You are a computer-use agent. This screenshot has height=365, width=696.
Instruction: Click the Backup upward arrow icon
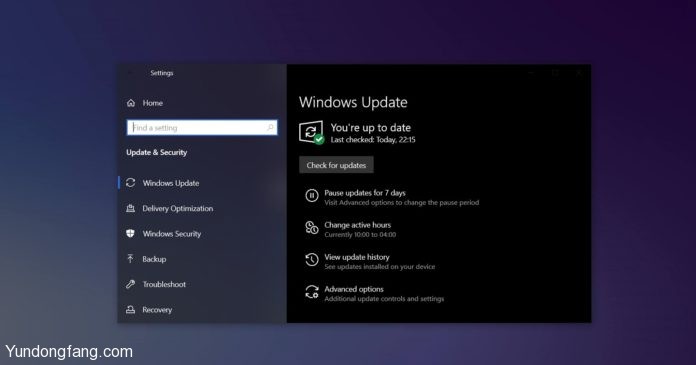[130, 259]
